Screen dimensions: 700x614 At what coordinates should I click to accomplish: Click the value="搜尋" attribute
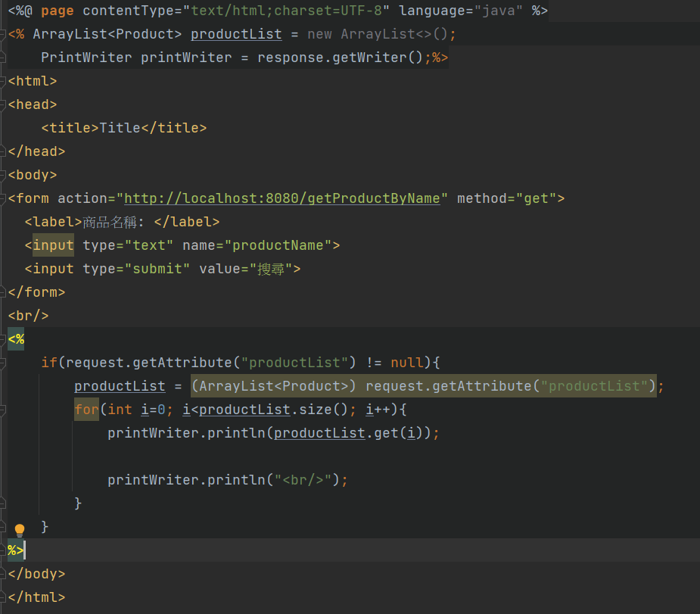[246, 269]
